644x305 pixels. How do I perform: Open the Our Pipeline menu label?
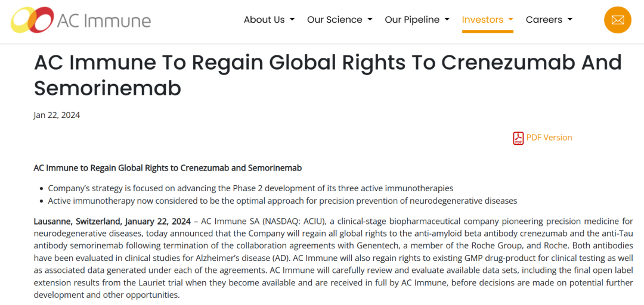[412, 20]
